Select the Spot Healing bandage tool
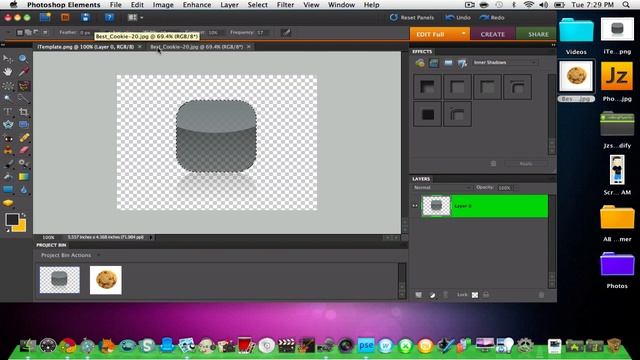Viewport: 640px width, 360px height. pyautogui.click(x=24, y=138)
